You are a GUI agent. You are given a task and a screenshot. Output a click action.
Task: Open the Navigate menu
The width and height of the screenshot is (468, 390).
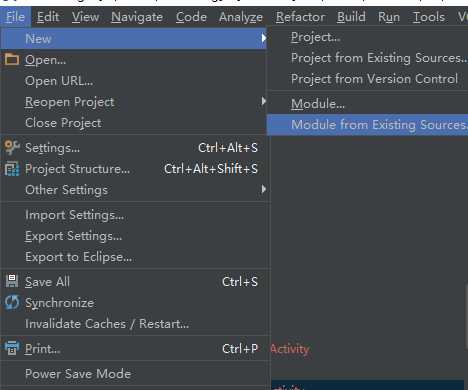(x=137, y=17)
